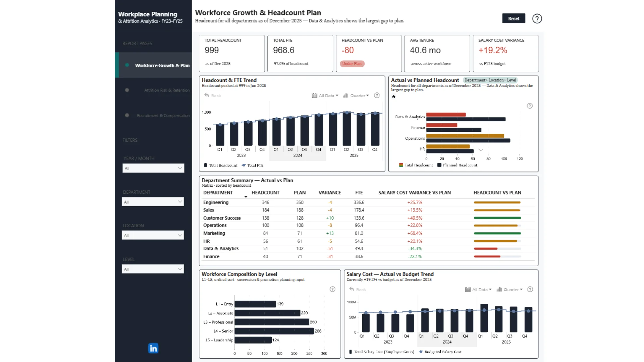
Task: Click the Finance row label in the table
Action: [x=211, y=256]
